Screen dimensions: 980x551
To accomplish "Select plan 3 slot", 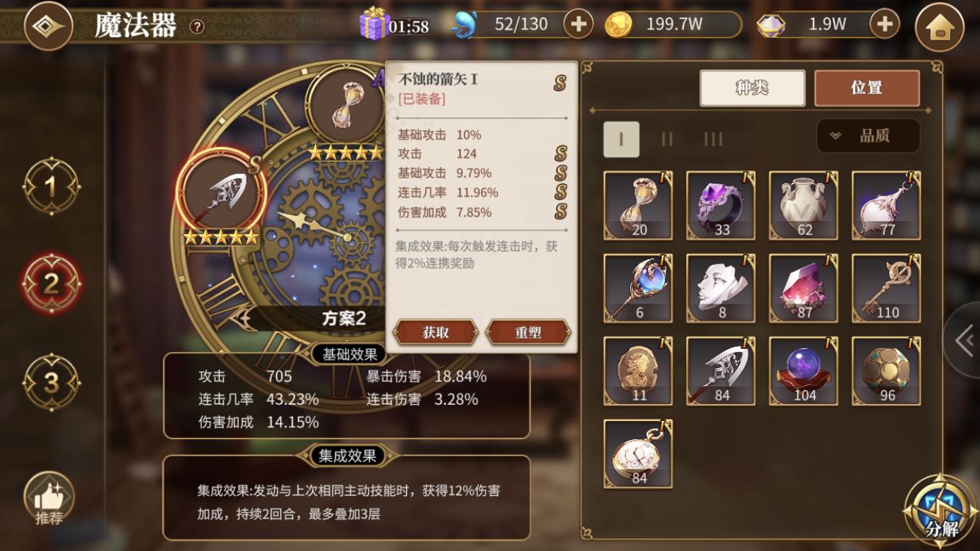I will point(51,382).
